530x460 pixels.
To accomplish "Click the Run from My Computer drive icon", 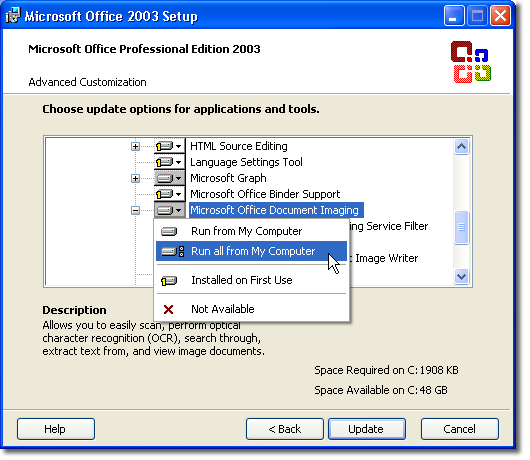I will (x=169, y=232).
